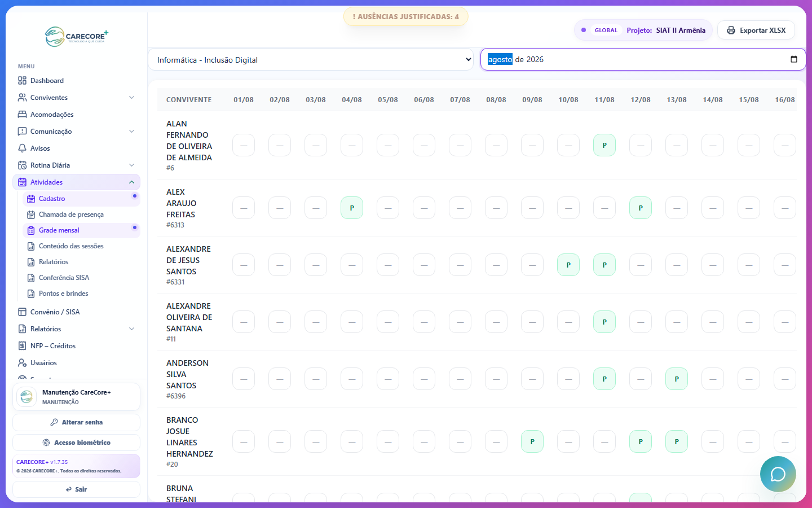812x508 pixels.
Task: Click the Sair logout button
Action: point(76,489)
